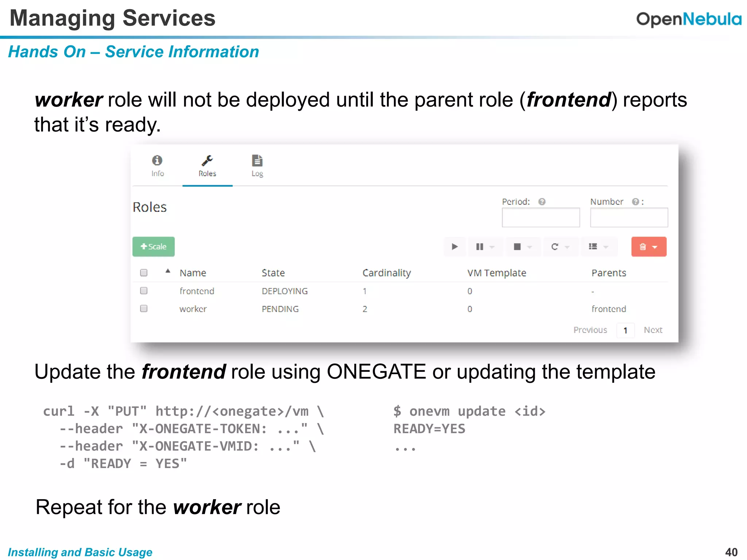747x560 pixels.
Task: Check the worker role checkbox
Action: tap(144, 308)
